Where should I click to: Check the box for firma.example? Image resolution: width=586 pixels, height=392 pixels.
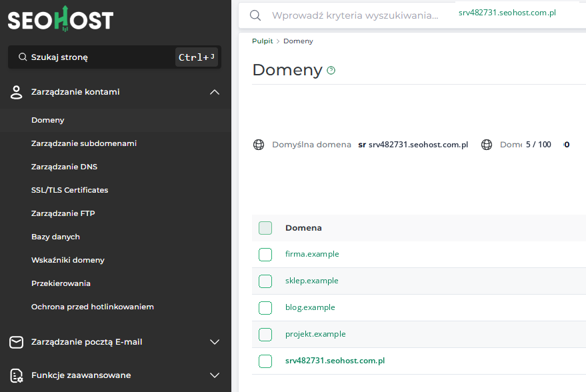tap(265, 255)
